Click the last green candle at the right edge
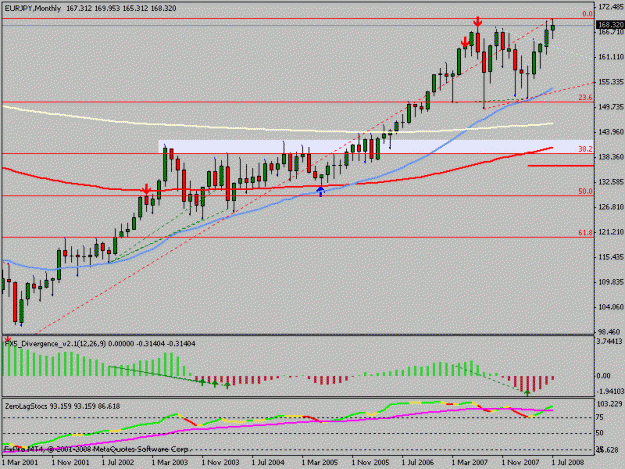 pyautogui.click(x=553, y=28)
